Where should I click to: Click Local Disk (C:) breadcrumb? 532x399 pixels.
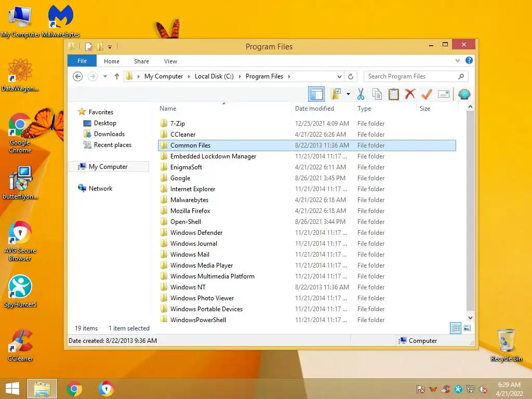pos(214,76)
